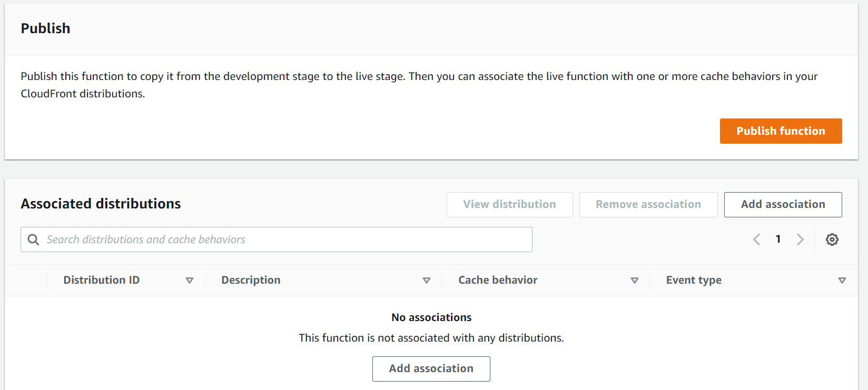The image size is (868, 390).
Task: Click the Cache behavior column header label
Action: click(x=498, y=280)
